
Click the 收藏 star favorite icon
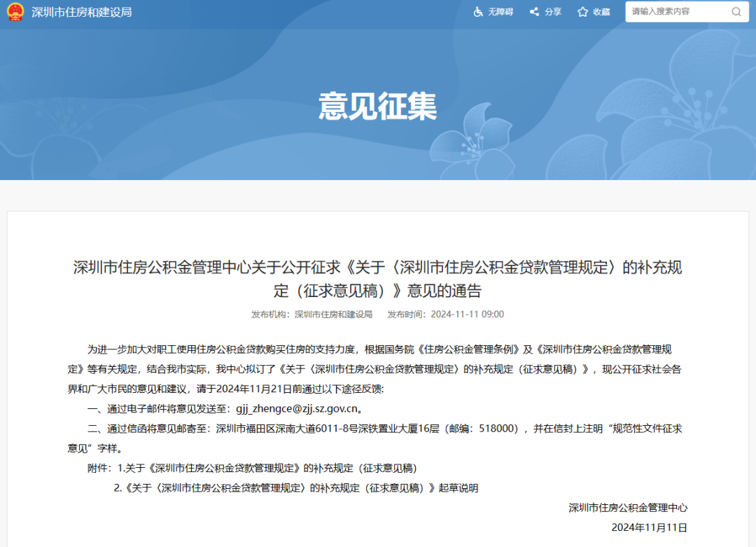583,12
